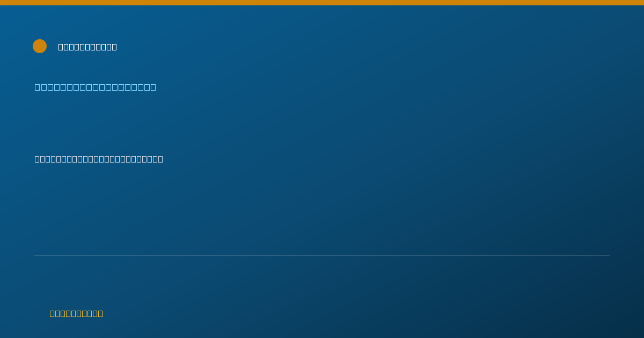Click the white description text line
This screenshot has width=644, height=338.
99,159
